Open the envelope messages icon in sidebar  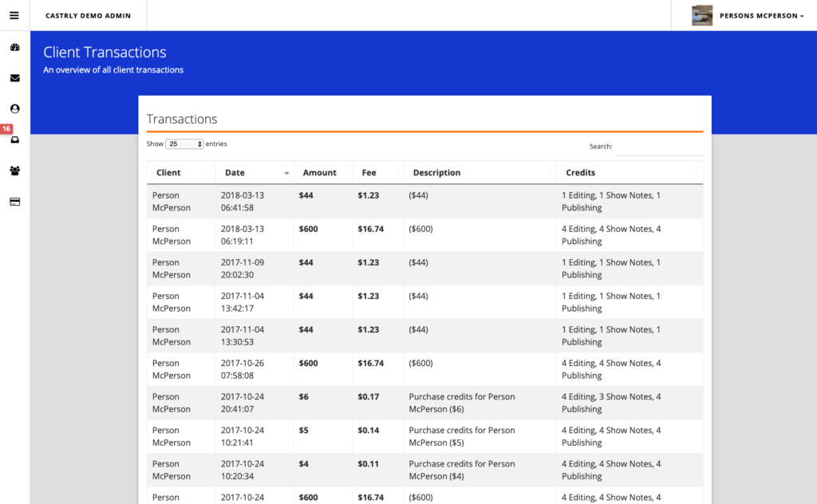point(14,78)
